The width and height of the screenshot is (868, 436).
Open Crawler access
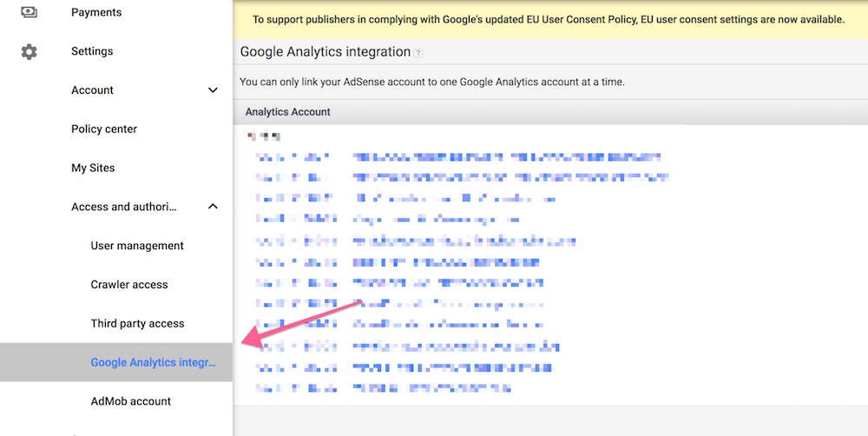click(x=129, y=284)
